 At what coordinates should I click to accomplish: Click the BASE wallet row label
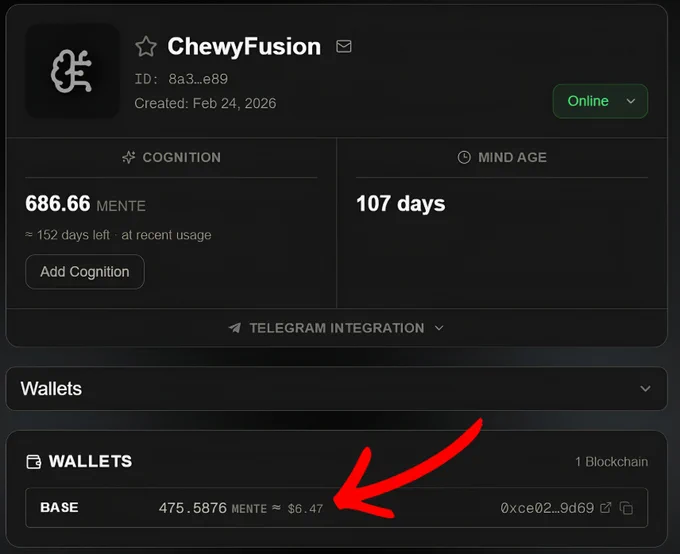pos(59,507)
